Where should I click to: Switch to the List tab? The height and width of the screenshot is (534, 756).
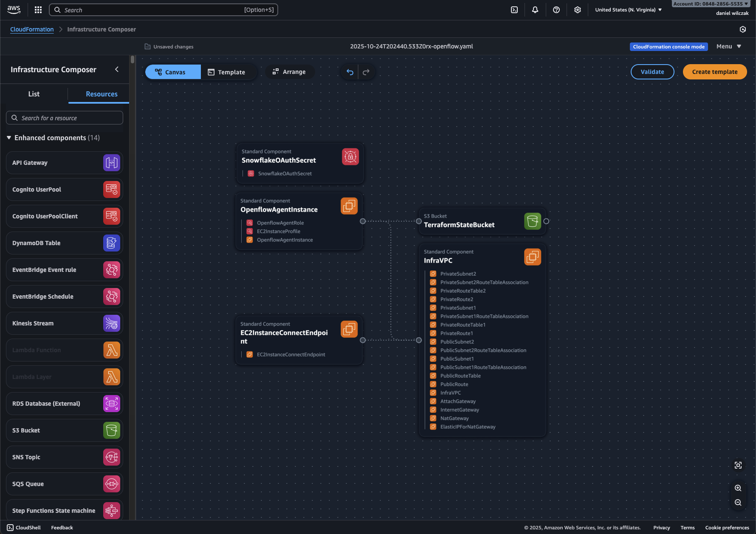[34, 94]
